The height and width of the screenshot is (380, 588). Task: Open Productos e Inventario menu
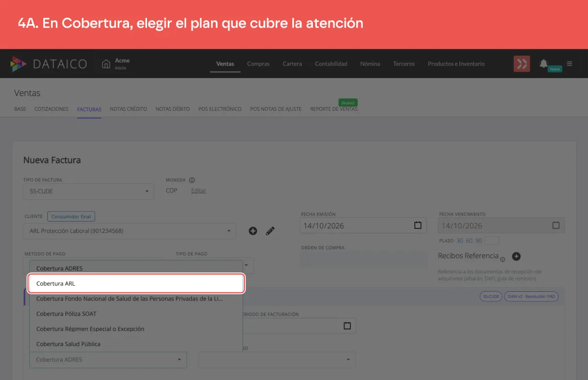click(456, 64)
